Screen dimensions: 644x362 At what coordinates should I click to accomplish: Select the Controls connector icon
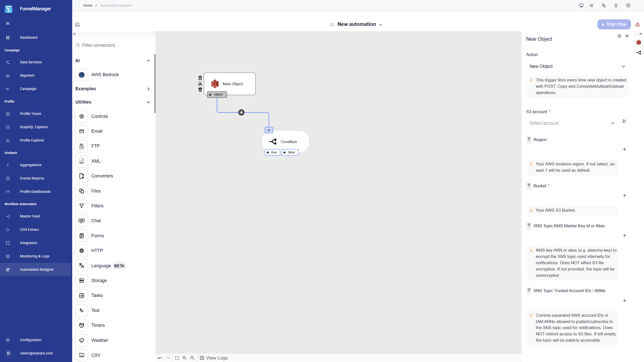(x=82, y=116)
